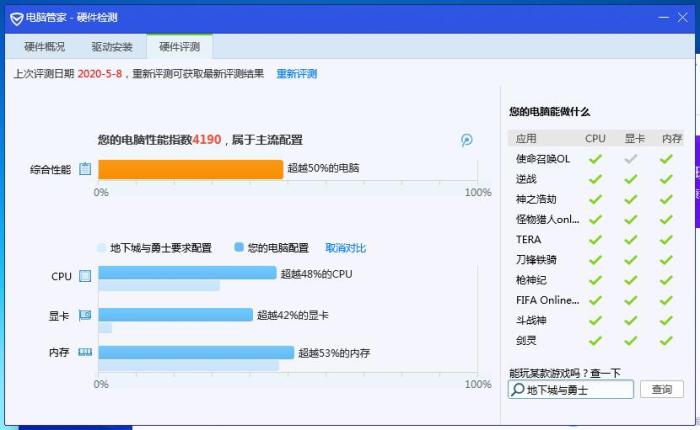Screen dimensions: 700x430
Task: Click the 内存 memory stick icon
Action: [85, 352]
